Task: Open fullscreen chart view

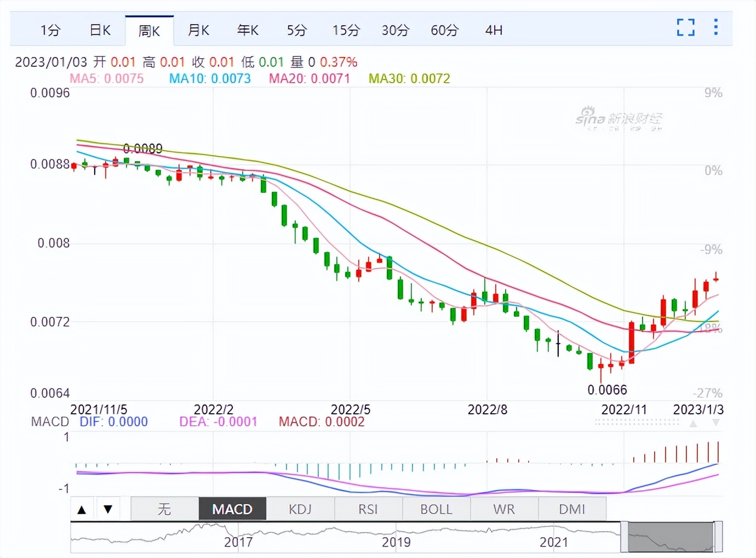Action: tap(685, 27)
